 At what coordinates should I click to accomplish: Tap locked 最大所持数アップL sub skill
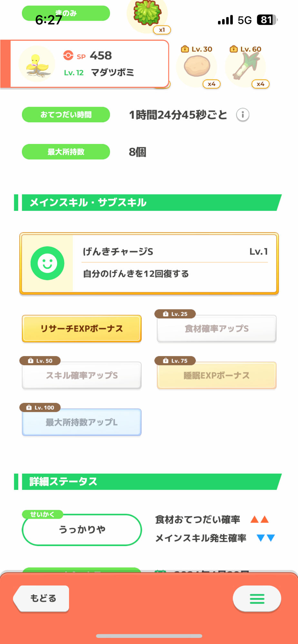click(x=82, y=422)
